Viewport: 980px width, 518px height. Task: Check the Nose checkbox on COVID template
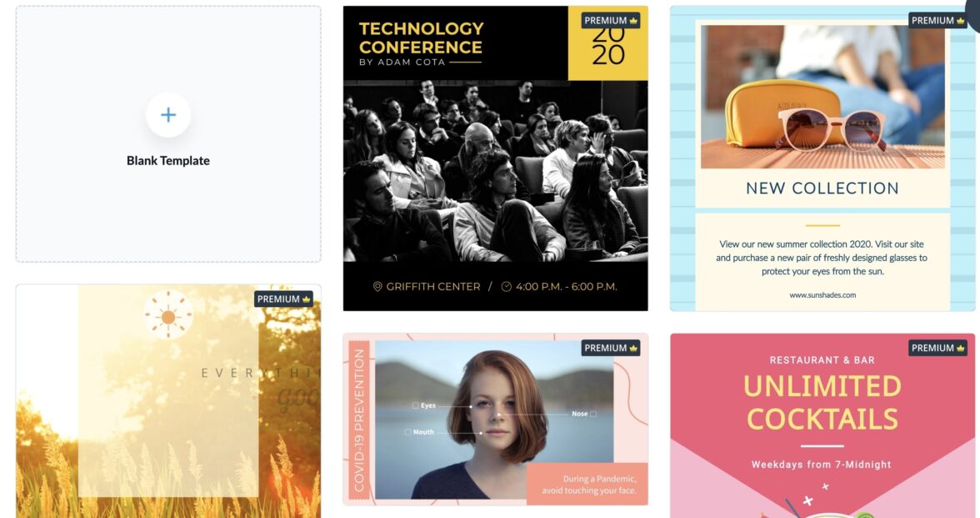coord(593,414)
